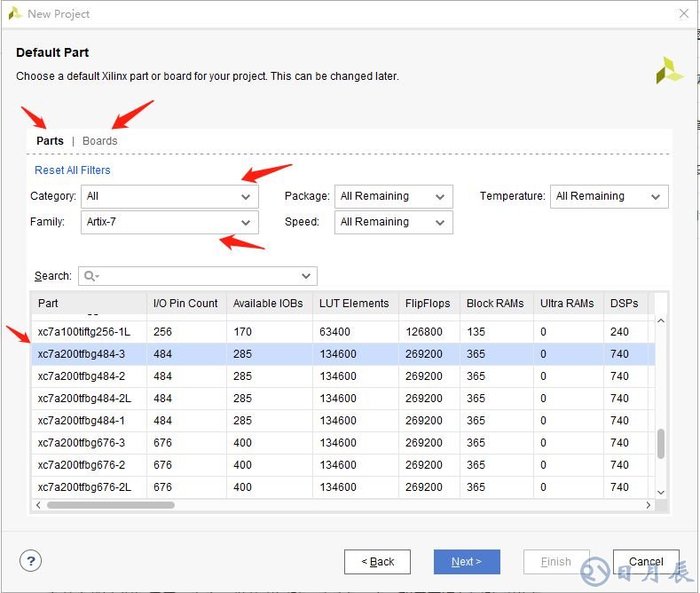This screenshot has height=593, width=700.
Task: Click Reset All Filters link
Action: pos(73,170)
